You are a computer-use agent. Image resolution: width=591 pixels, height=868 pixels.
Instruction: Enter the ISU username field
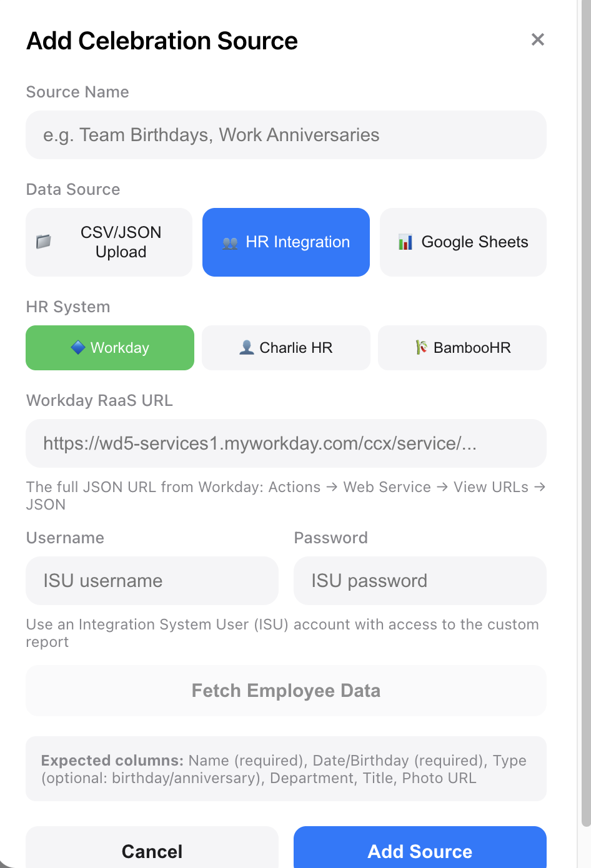(x=152, y=581)
